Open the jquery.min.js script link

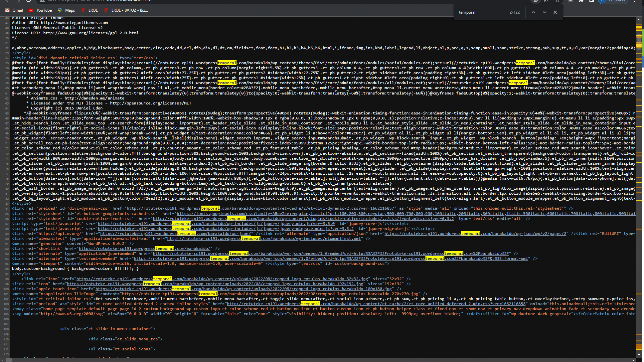point(216,224)
